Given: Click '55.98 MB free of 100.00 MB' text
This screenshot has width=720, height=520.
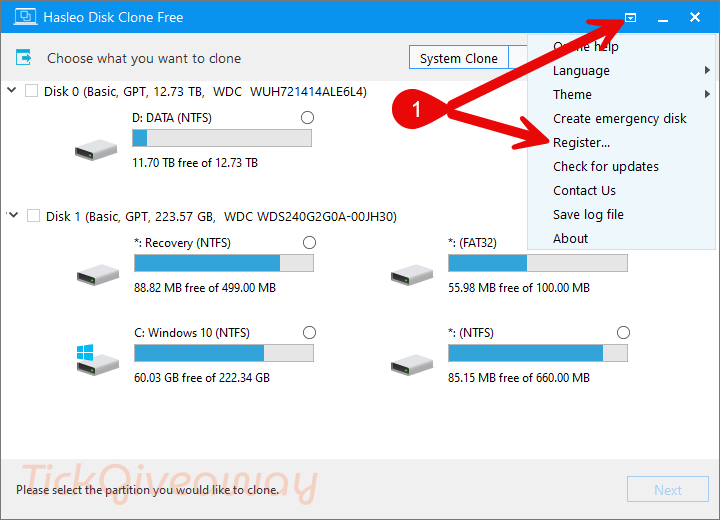Looking at the screenshot, I should click(x=519, y=288).
